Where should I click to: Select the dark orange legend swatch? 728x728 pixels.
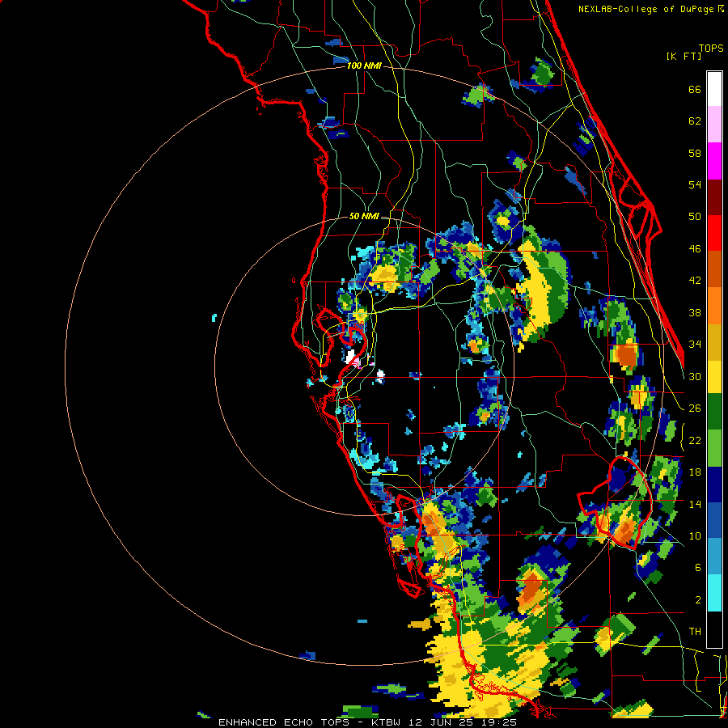[714, 269]
